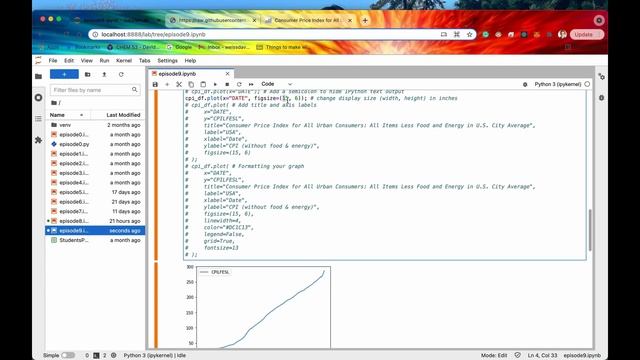The height and width of the screenshot is (360, 640).
Task: Select the episode8 notebook, 21 hours ago
Action: [95, 221]
